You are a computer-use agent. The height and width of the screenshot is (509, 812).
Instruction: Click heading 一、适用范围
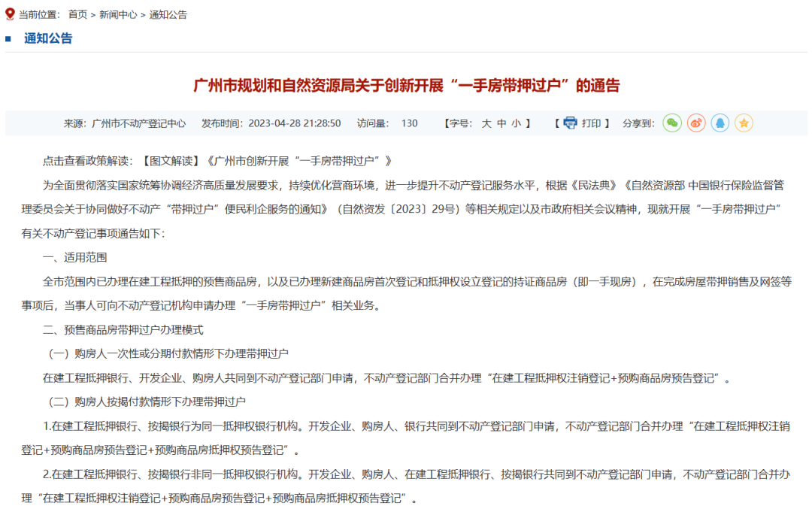[75, 257]
